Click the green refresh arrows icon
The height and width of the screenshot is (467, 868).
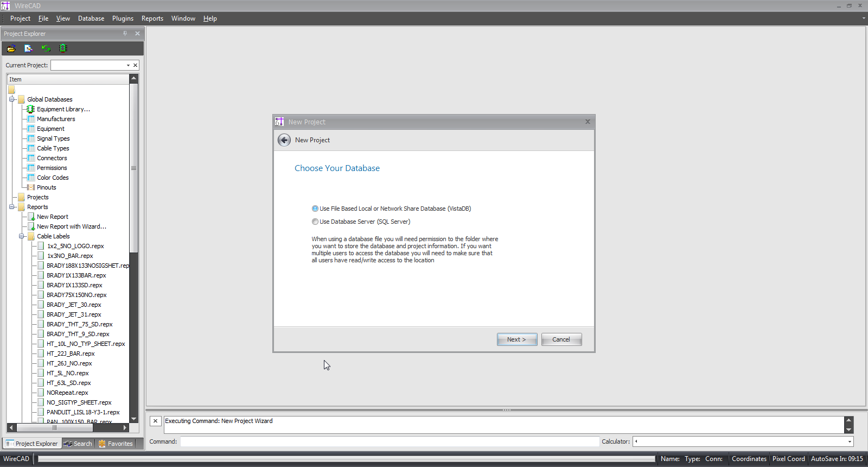[x=46, y=48]
